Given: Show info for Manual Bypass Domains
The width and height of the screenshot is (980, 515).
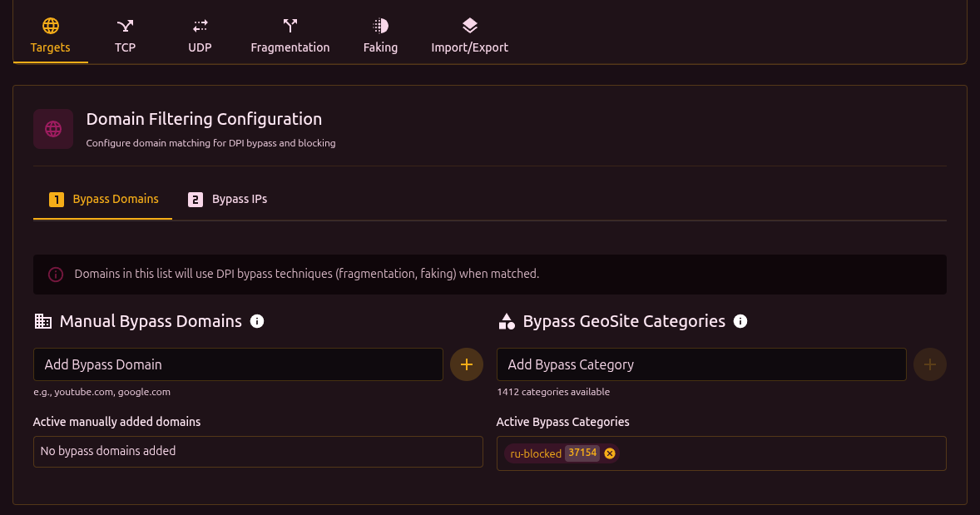Looking at the screenshot, I should pos(257,321).
